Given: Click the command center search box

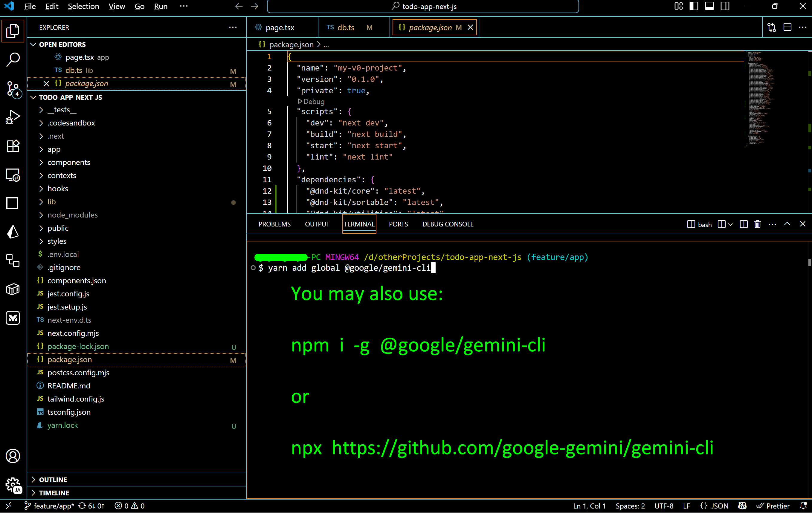Looking at the screenshot, I should [423, 6].
